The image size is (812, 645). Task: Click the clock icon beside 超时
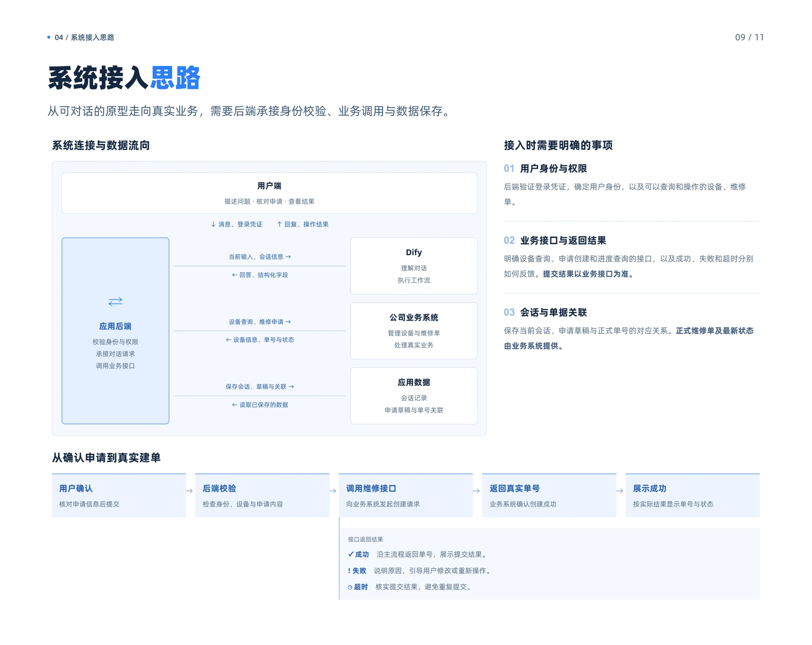click(x=350, y=587)
